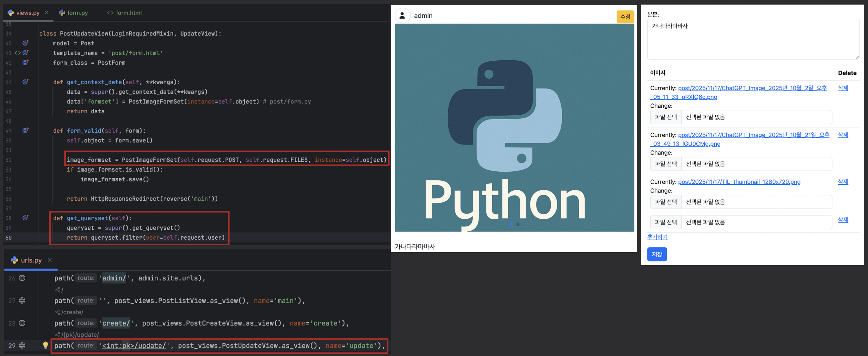
Task: Click the override gutter icon beside form_valid
Action: click(25, 131)
